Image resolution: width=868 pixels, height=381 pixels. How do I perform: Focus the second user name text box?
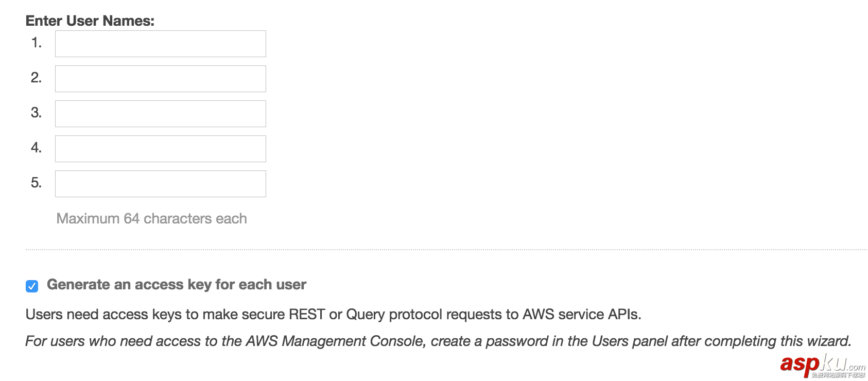pos(160,79)
